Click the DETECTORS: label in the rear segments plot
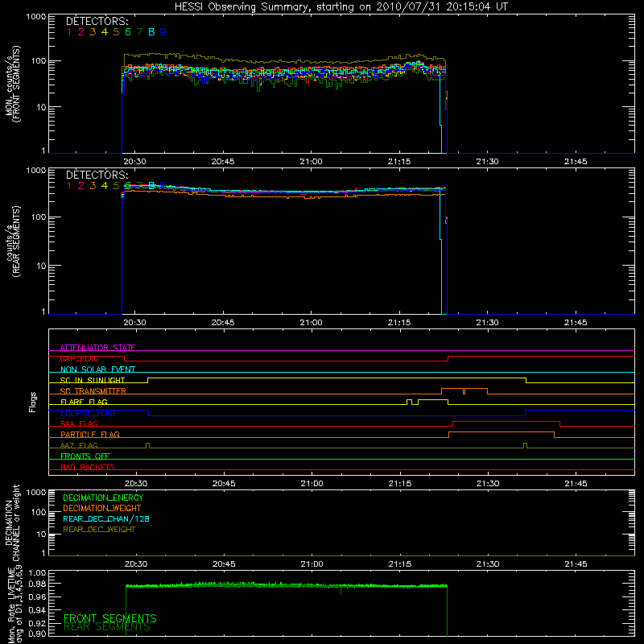Screen dimensions: 644x644 pyautogui.click(x=97, y=175)
